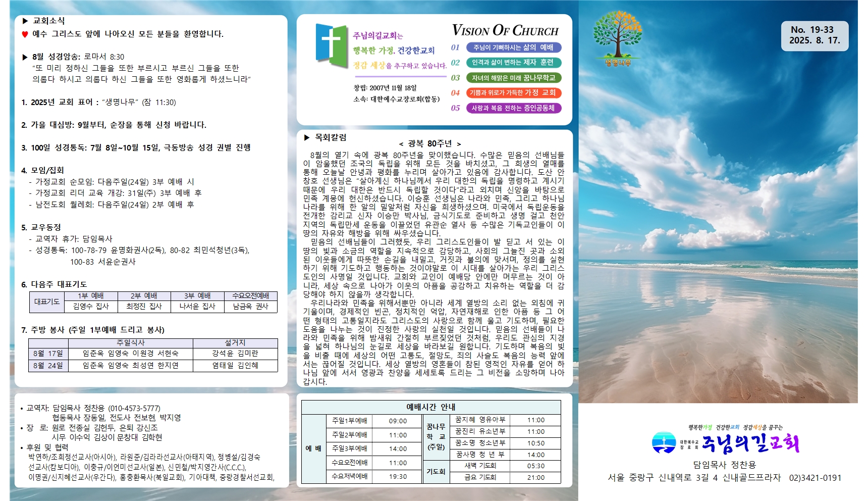Click the number 05 beside the last vision item

(455, 108)
